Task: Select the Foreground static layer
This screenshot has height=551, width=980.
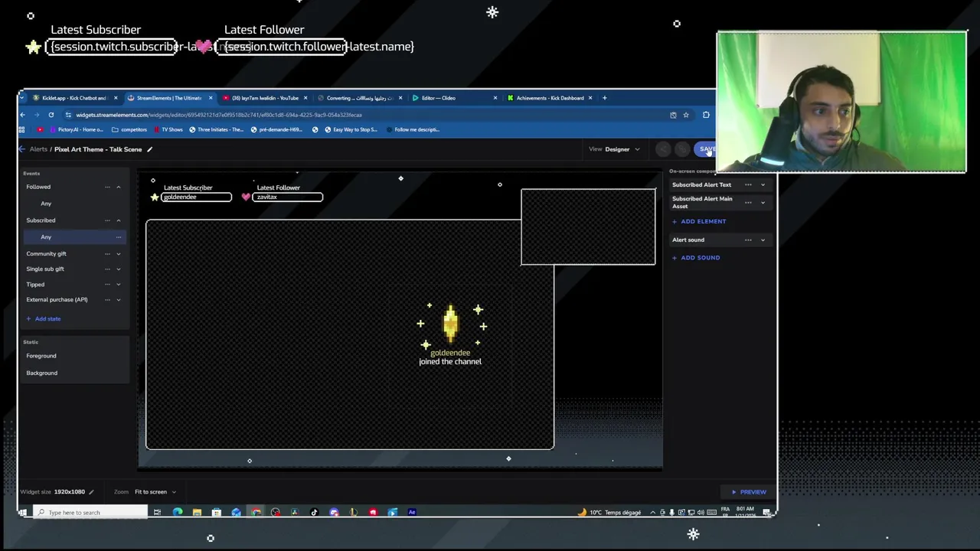Action: coord(41,356)
